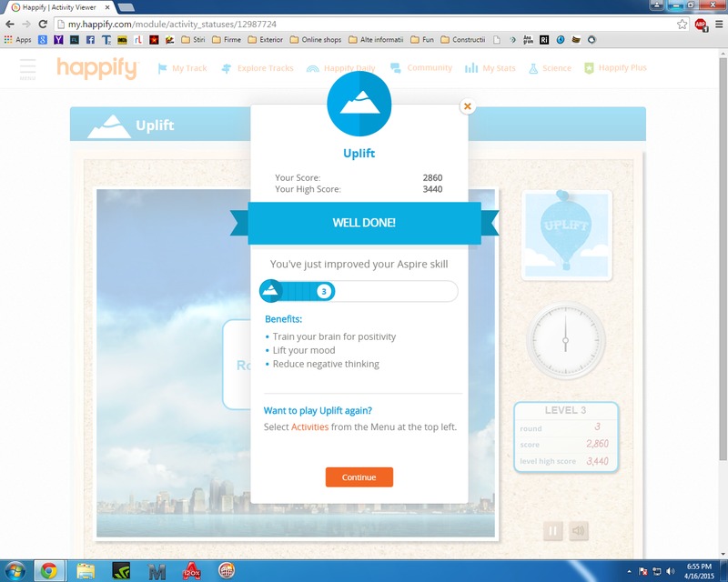Bookmark this page with the star
Image resolution: width=728 pixels, height=582 pixels.
tap(682, 25)
